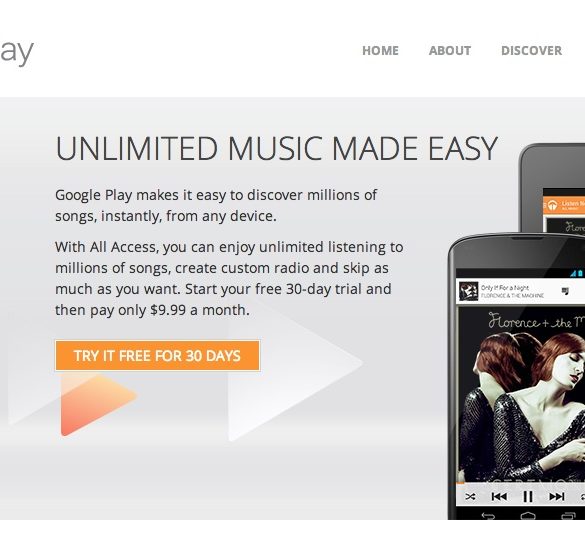Click the small orange play triangle
585x540 pixels.
[x=97, y=404]
